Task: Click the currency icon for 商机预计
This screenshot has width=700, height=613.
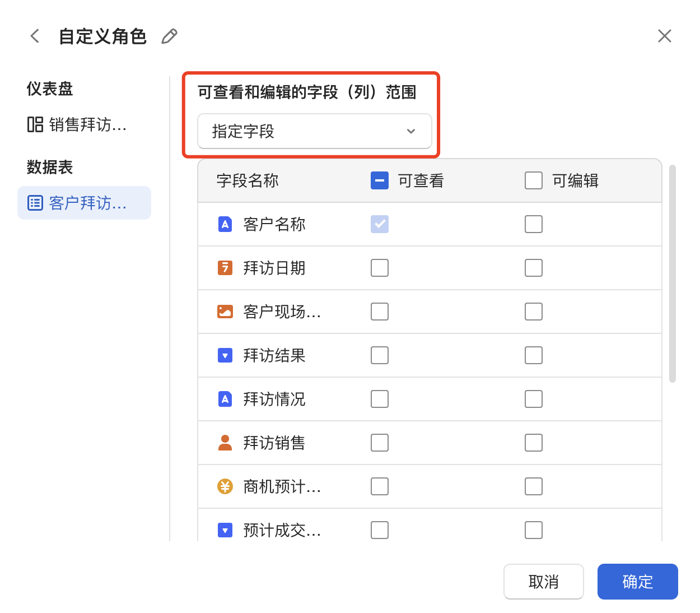Action: 225,486
